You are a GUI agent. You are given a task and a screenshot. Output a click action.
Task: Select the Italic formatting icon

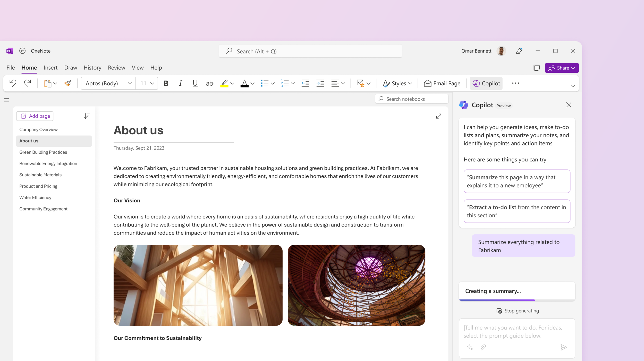click(180, 83)
